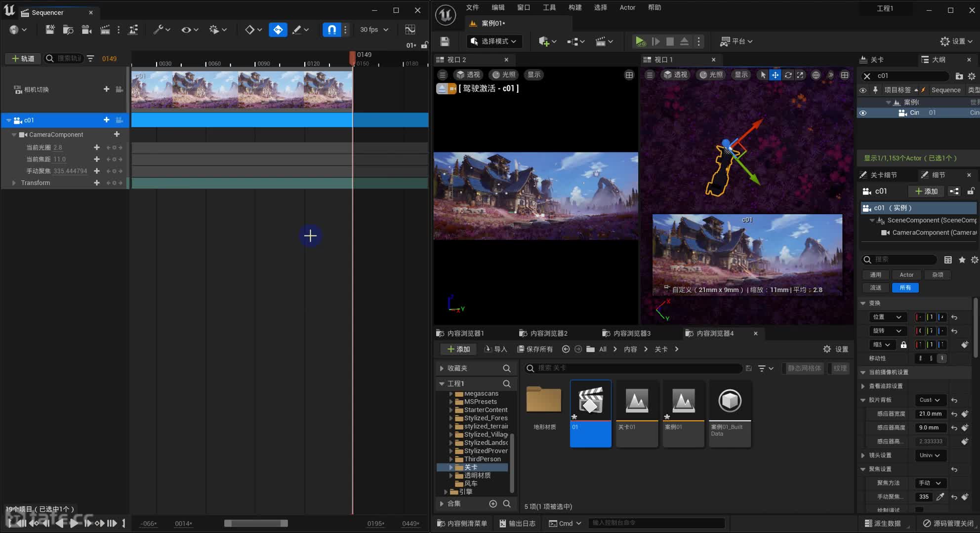Click the pilot camera icon next to 驾驶激活
Image resolution: width=980 pixels, height=533 pixels.
451,89
